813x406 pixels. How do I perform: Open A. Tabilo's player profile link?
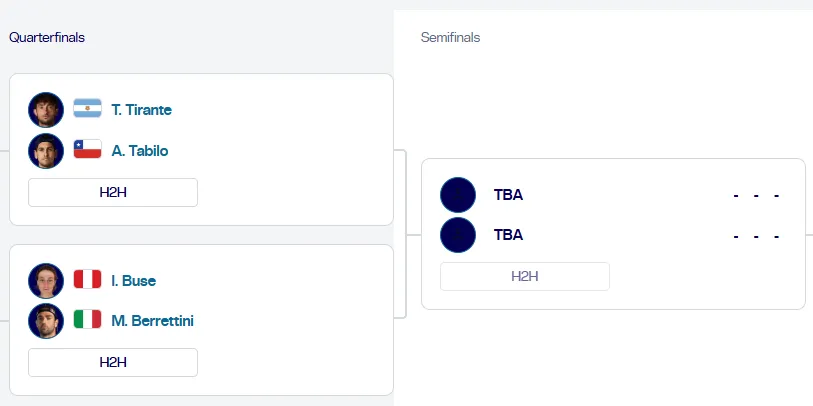point(140,151)
